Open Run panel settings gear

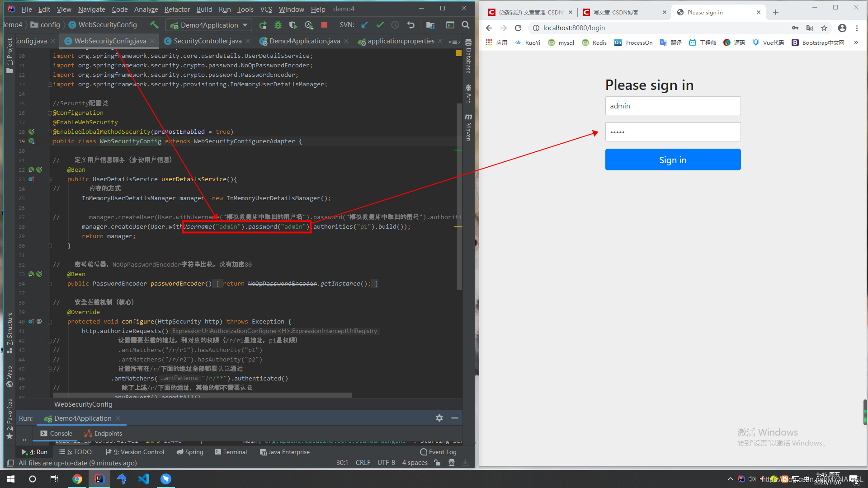pyautogui.click(x=439, y=418)
